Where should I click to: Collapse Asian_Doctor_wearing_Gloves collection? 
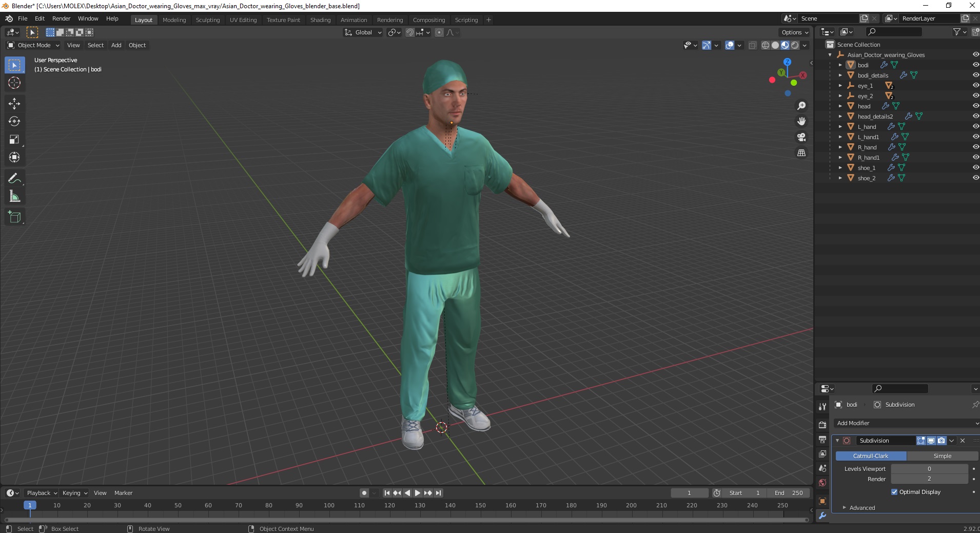pyautogui.click(x=830, y=55)
